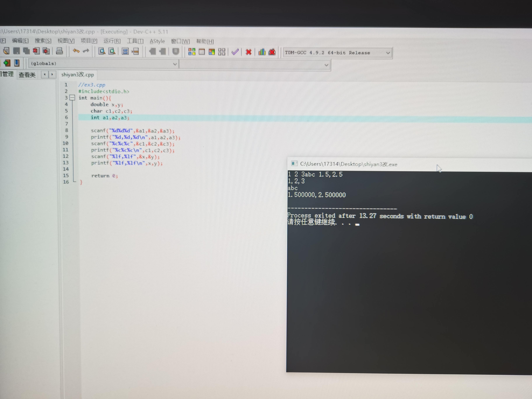
Task: Open the TDM-GCC compiler selection dropdown
Action: click(x=388, y=53)
